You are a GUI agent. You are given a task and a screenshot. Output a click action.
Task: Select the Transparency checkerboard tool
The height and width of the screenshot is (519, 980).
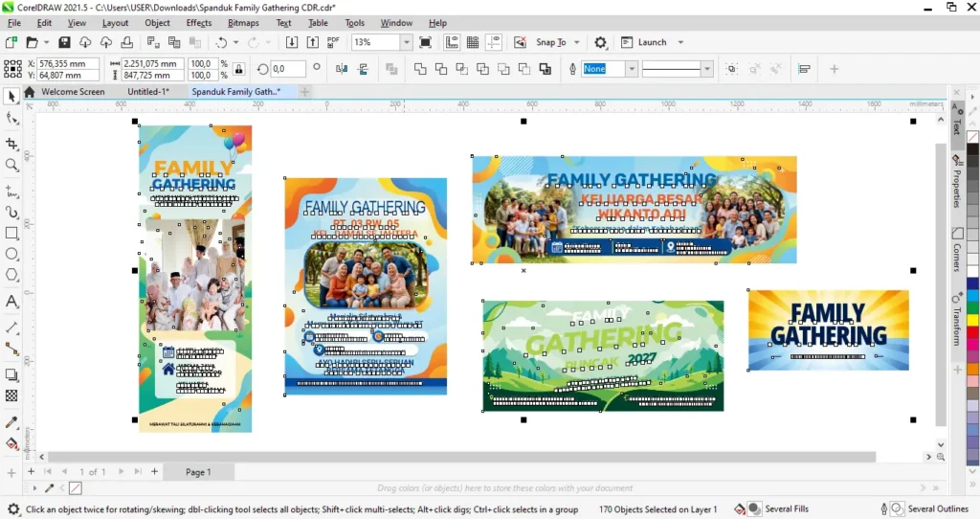11,395
